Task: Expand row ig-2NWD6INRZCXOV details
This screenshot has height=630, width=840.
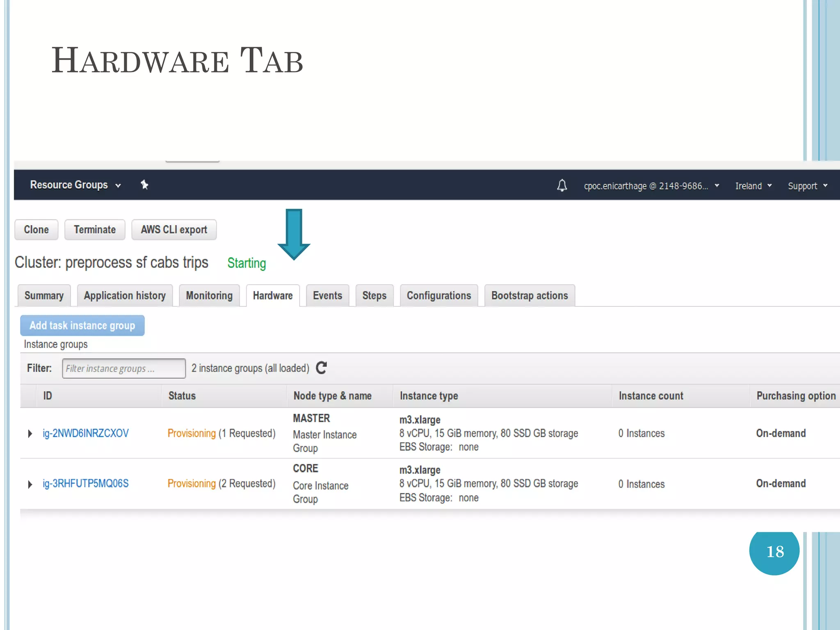Action: [x=30, y=434]
